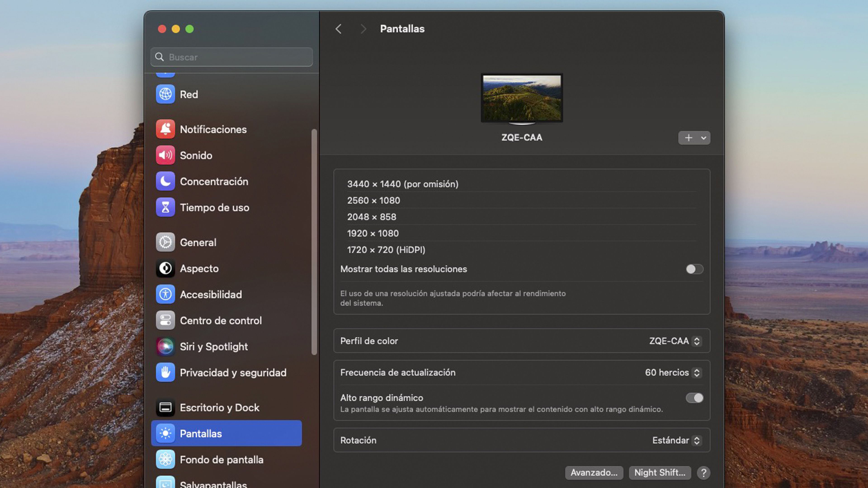Open the Perfil de color dropdown
This screenshot has height=488, width=868.
tap(675, 341)
